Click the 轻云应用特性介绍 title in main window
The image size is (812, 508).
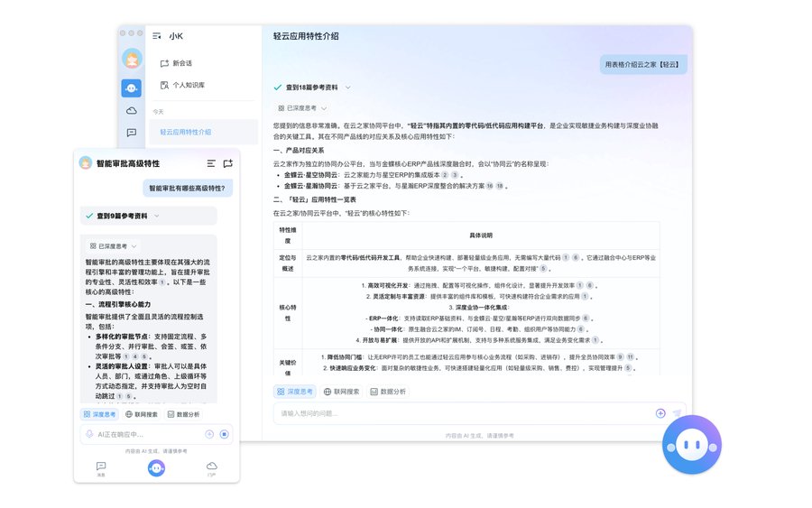[x=306, y=36]
